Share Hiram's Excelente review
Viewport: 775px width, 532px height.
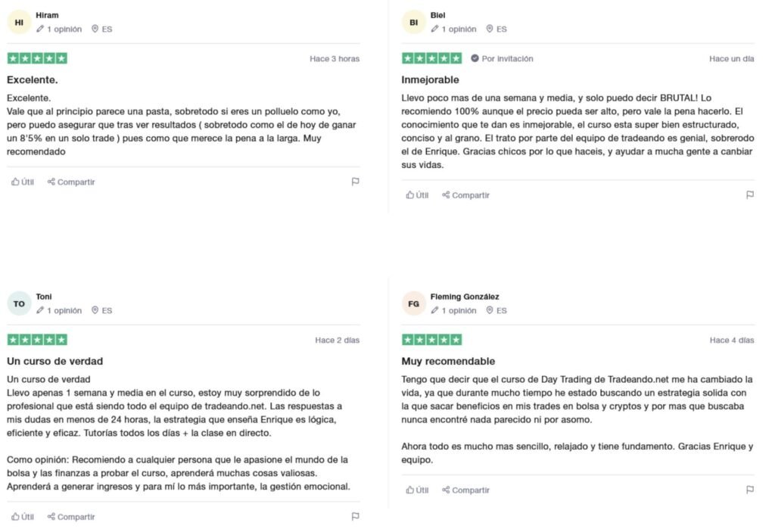click(x=71, y=182)
